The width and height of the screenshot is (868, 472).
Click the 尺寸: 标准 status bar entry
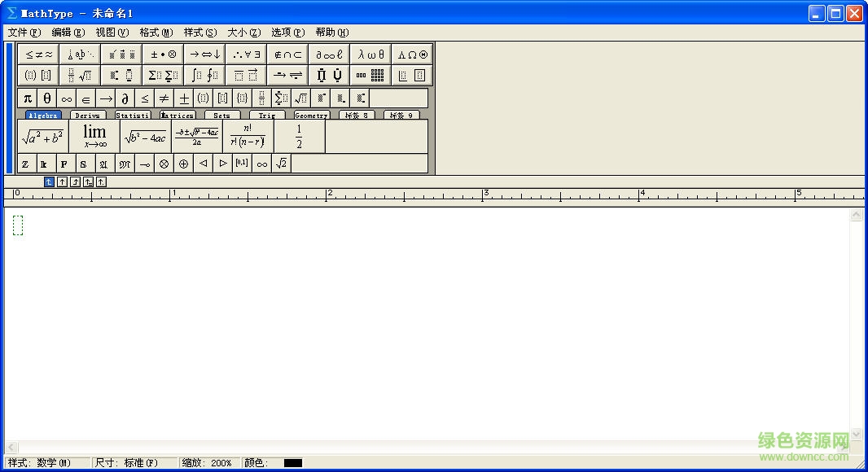pyautogui.click(x=134, y=462)
